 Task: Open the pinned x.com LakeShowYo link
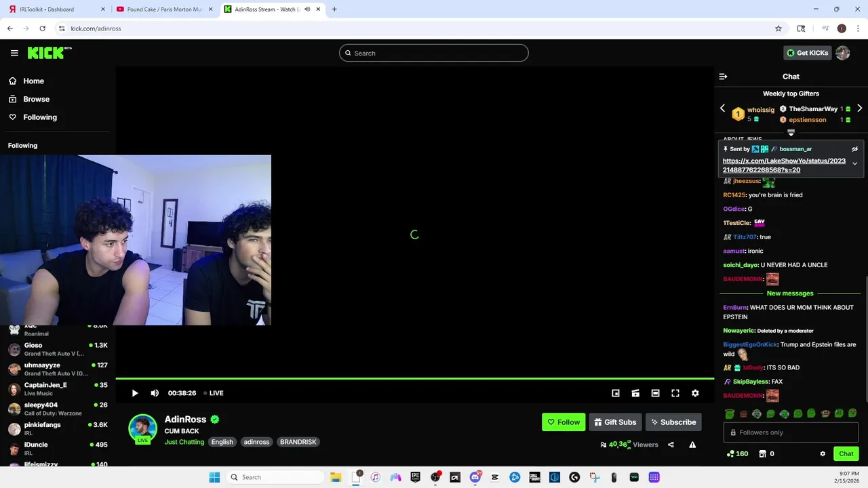coord(784,165)
